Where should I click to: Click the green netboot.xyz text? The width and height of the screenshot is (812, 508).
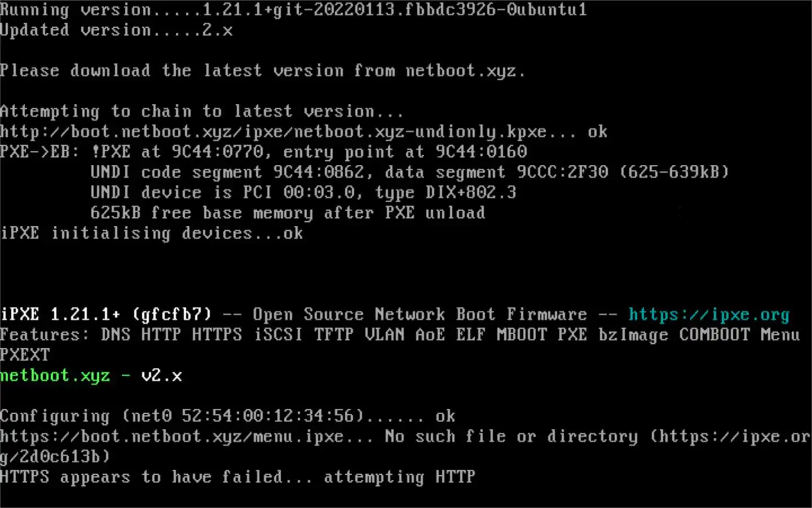55,375
